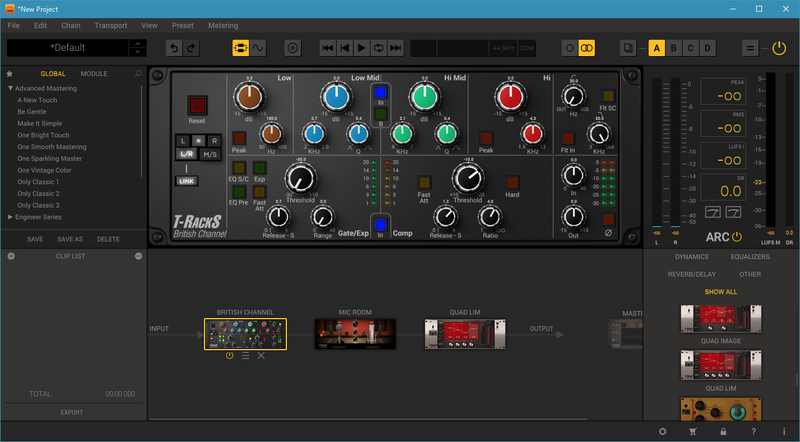Remove British Channel module with X icon

pos(261,356)
